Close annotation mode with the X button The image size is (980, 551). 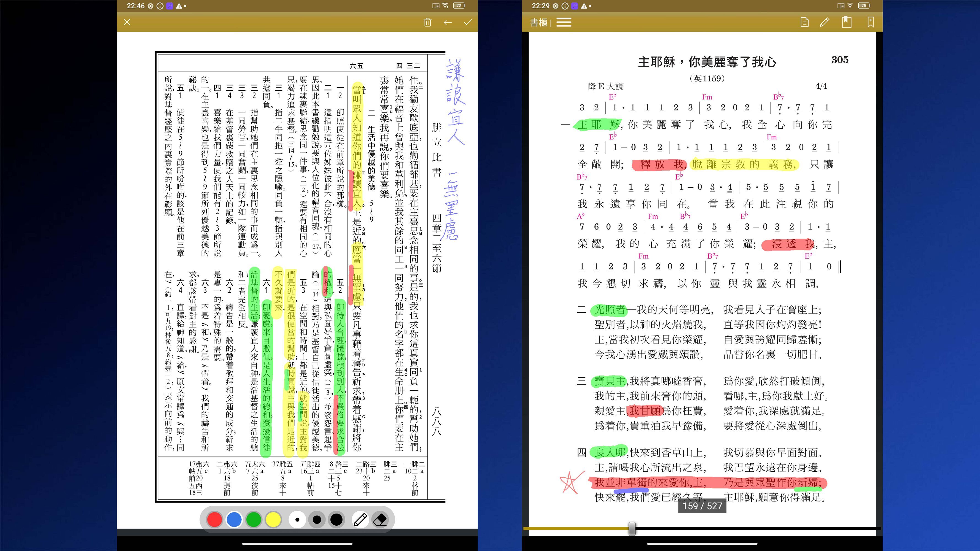(127, 22)
